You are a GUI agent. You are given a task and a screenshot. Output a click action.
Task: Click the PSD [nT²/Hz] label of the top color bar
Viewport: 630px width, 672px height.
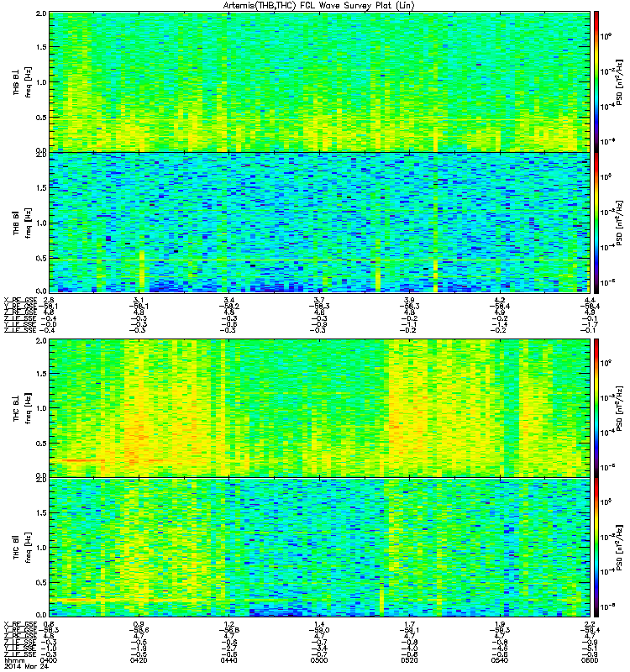[x=619, y=82]
